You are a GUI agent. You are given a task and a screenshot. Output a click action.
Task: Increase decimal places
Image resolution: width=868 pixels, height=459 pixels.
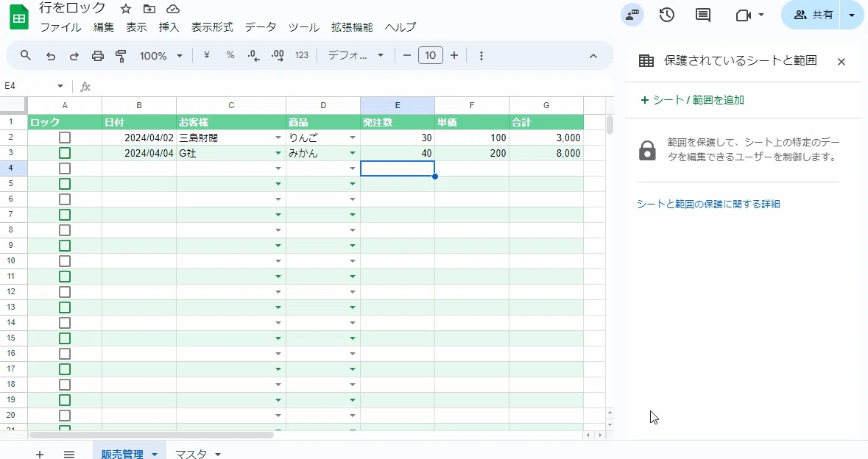[278, 55]
